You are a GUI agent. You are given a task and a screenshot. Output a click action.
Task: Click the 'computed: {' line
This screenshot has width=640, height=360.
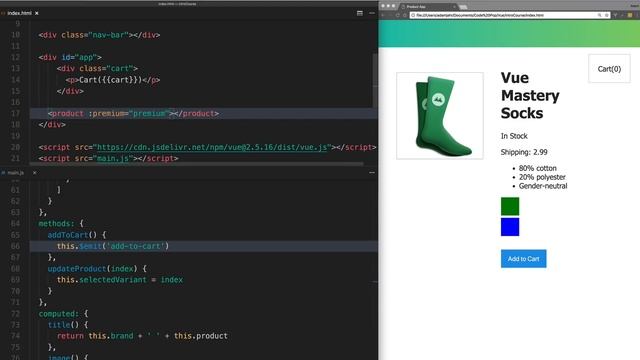(x=63, y=313)
